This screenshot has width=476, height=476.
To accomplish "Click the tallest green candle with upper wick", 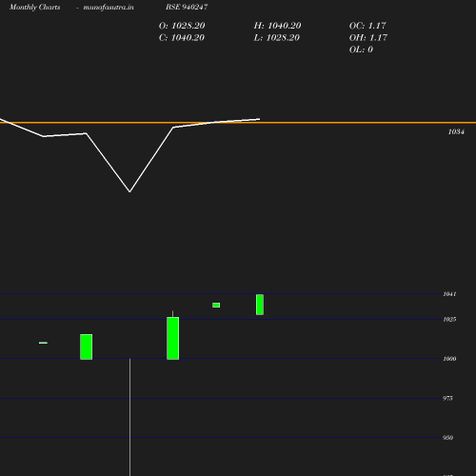I will [x=173, y=338].
